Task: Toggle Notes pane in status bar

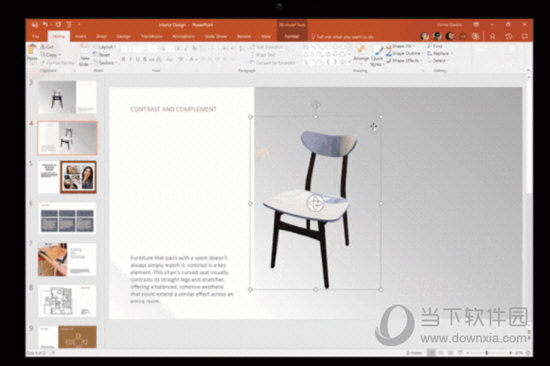Action: (414, 352)
